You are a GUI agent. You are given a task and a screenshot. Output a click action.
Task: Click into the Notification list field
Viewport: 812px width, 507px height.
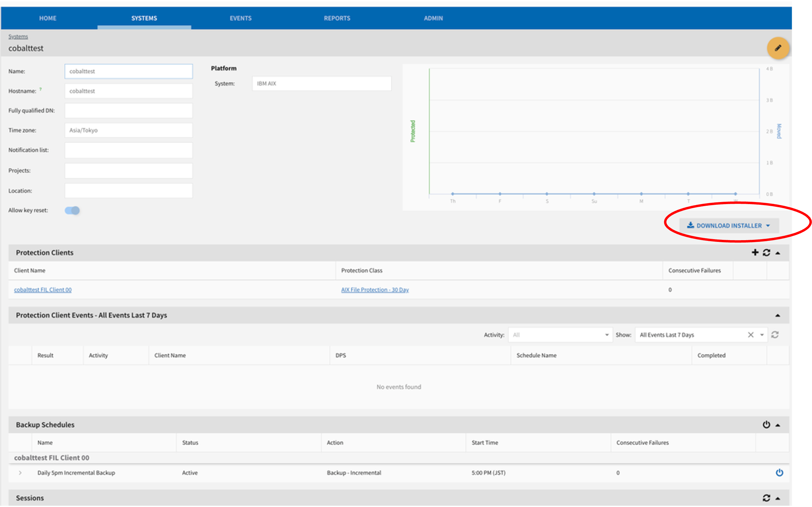click(x=128, y=150)
